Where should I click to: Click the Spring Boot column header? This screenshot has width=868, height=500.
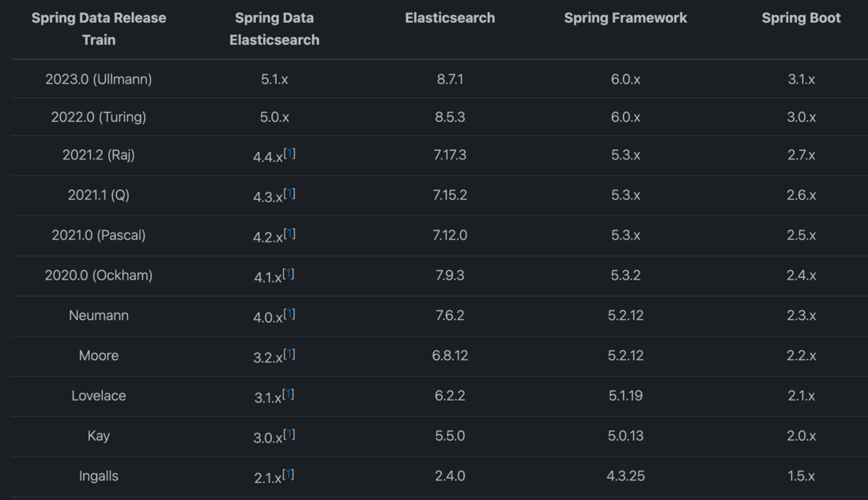801,17
